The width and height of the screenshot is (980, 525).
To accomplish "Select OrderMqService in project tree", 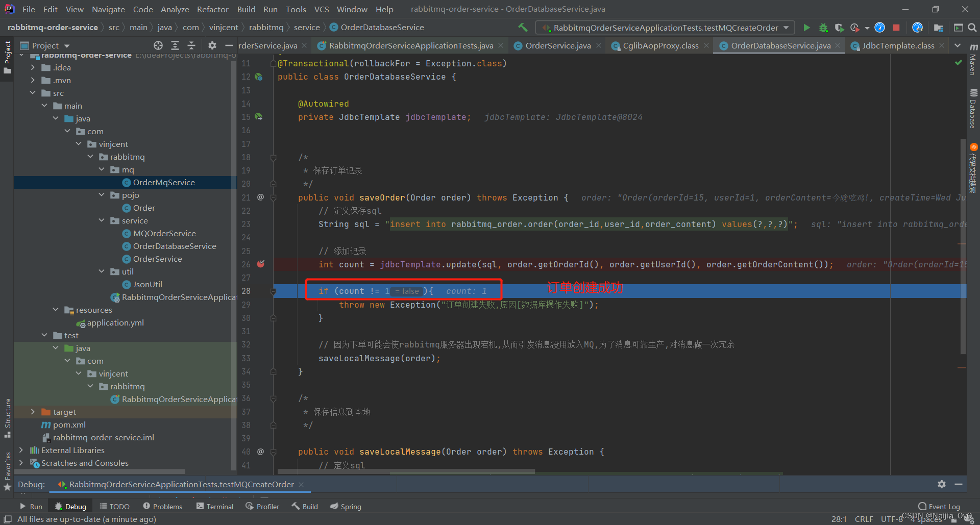I will [x=164, y=182].
